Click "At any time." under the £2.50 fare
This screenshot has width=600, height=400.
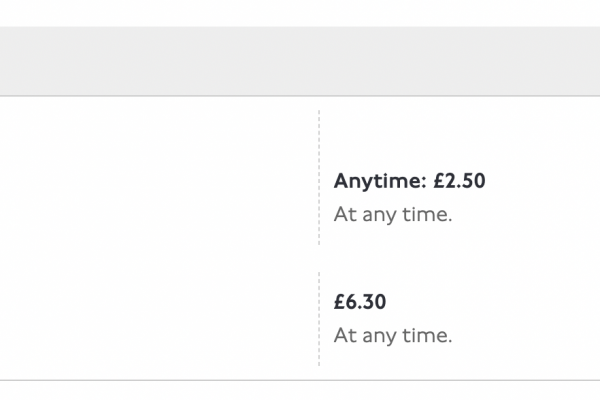point(392,214)
